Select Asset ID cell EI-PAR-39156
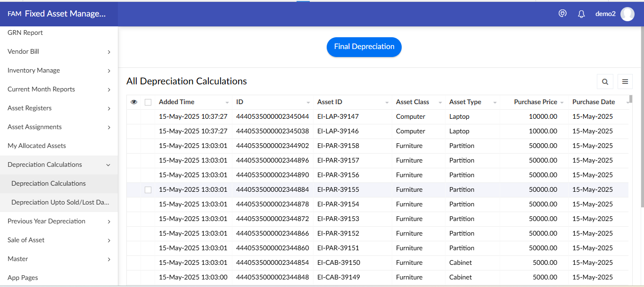This screenshot has width=644, height=287. tap(338, 175)
